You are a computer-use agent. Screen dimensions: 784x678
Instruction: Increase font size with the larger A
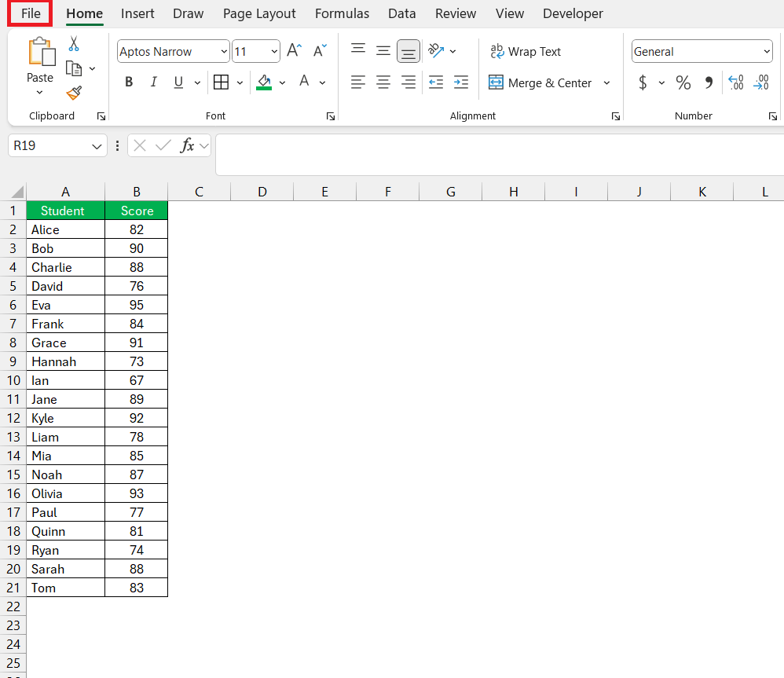pyautogui.click(x=294, y=50)
